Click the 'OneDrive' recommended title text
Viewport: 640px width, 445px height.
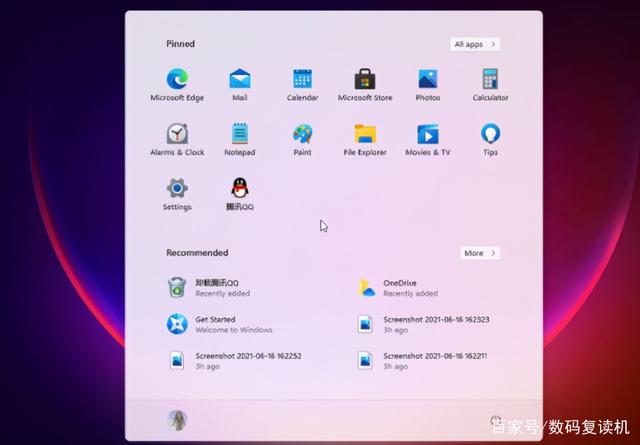(400, 283)
